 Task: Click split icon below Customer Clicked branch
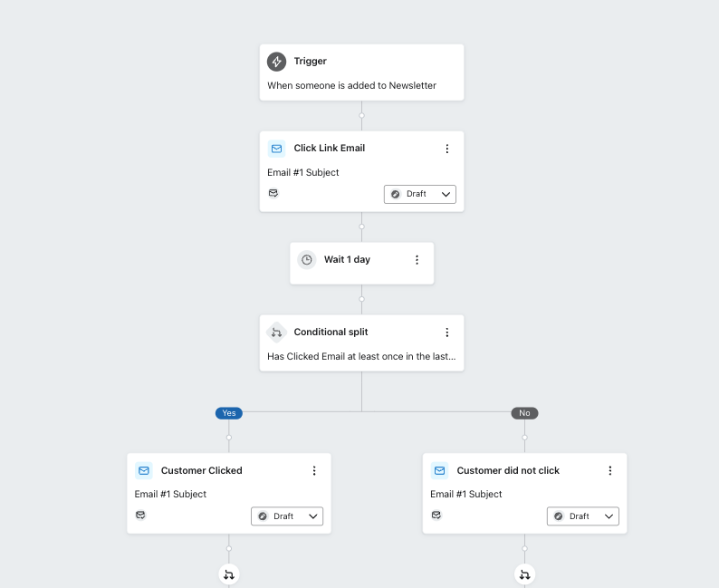(x=229, y=574)
